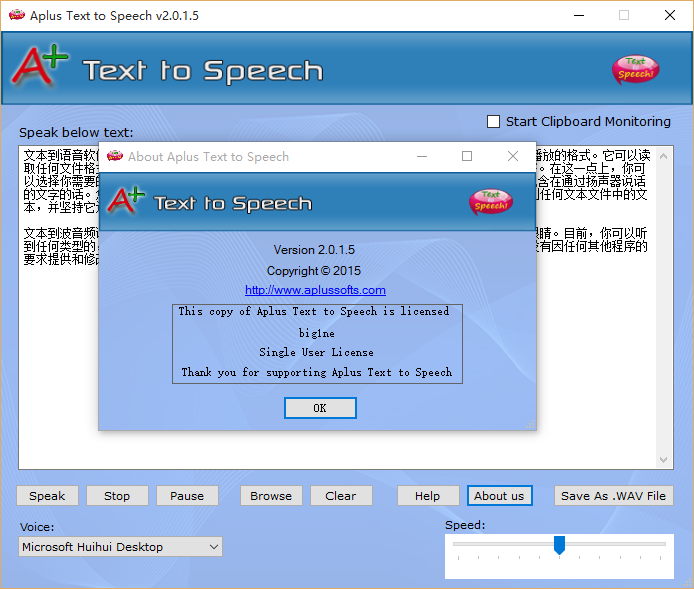Click the text area scrollbar down arrow
The width and height of the screenshot is (694, 589).
point(665,460)
